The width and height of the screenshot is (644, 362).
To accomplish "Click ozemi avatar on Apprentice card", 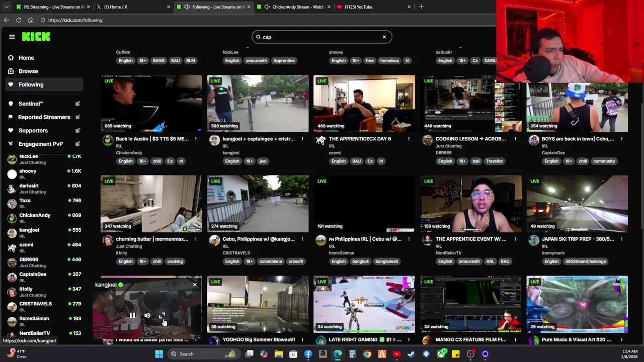I will point(320,140).
